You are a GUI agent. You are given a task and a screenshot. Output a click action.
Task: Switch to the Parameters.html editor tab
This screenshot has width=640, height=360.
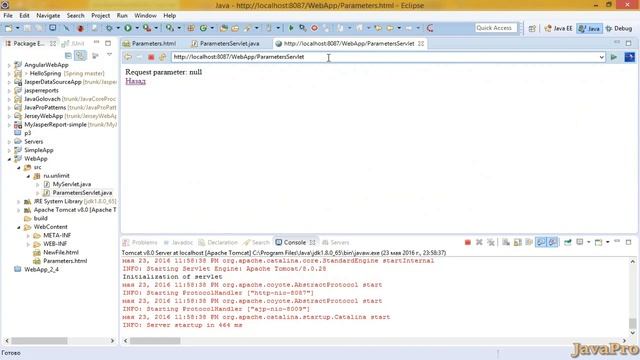pyautogui.click(x=150, y=43)
